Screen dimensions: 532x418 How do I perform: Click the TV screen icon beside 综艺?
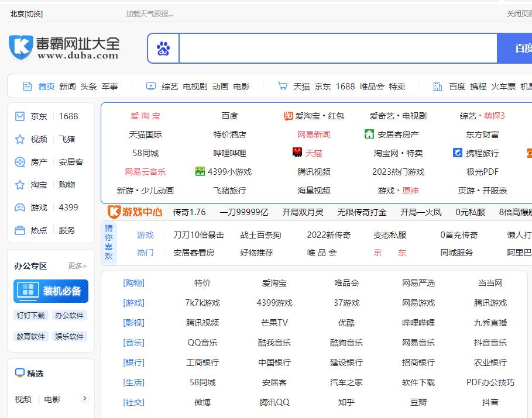[x=151, y=86]
